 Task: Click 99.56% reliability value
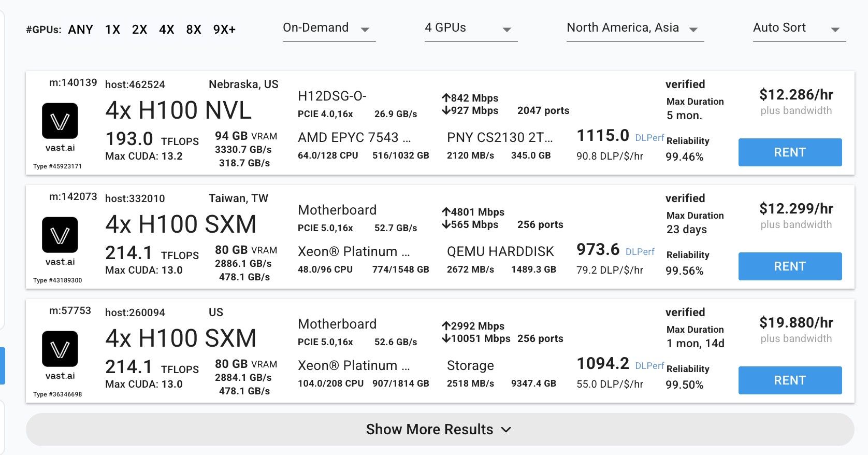[x=685, y=271]
